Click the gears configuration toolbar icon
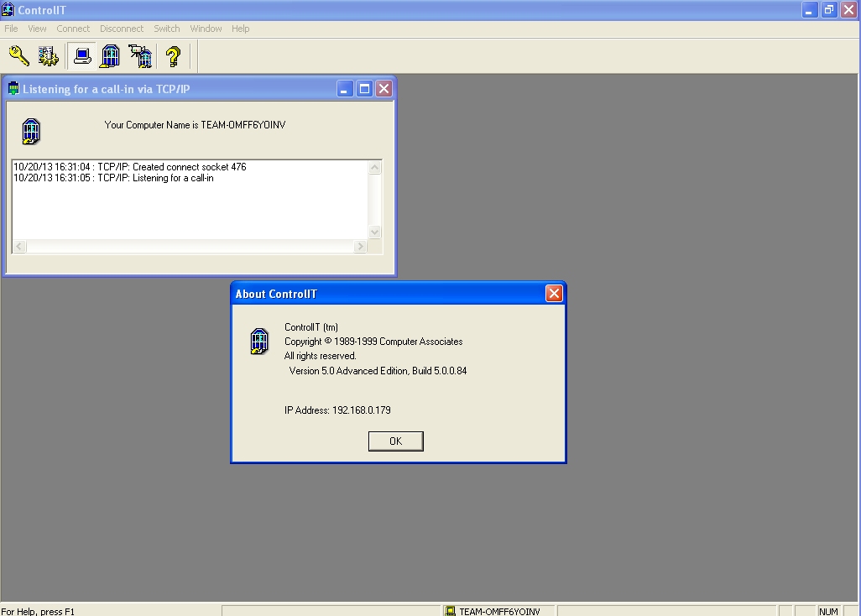The image size is (861, 616). pyautogui.click(x=49, y=56)
